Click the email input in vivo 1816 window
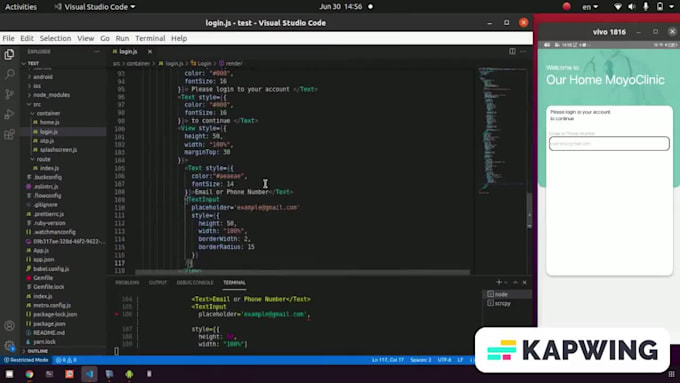The height and width of the screenshot is (383, 680). click(x=609, y=144)
